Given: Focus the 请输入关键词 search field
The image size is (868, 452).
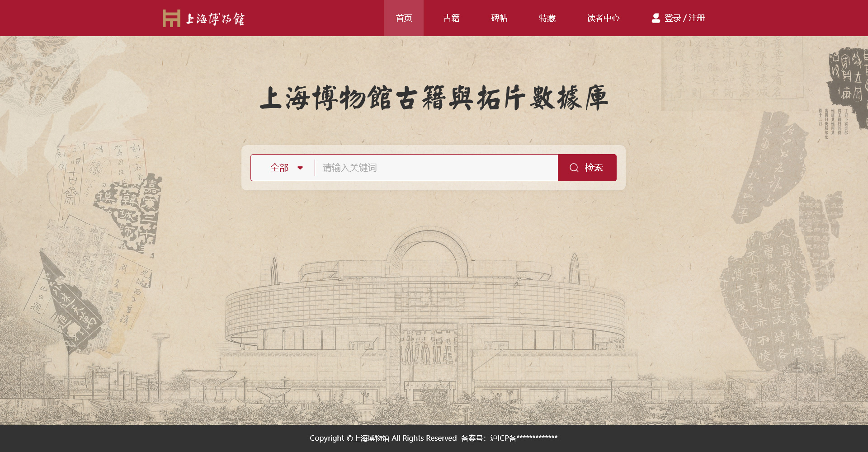Looking at the screenshot, I should tap(436, 168).
